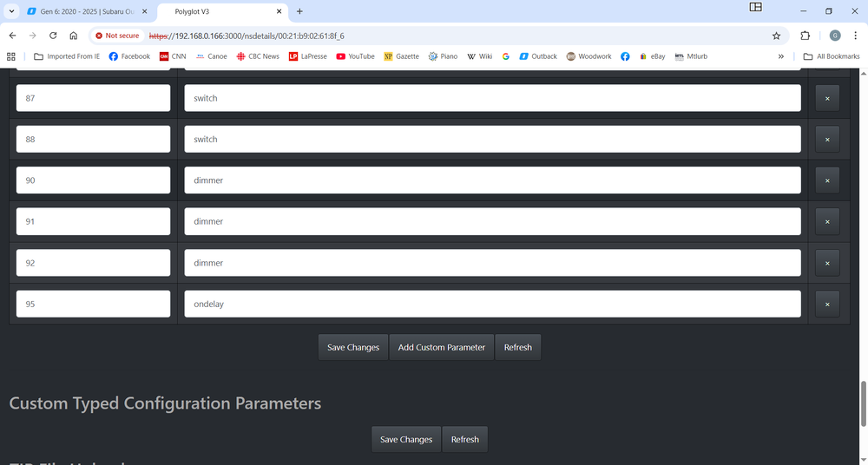Expand the tab search dropdown arrow
868x465 pixels.
[11, 11]
